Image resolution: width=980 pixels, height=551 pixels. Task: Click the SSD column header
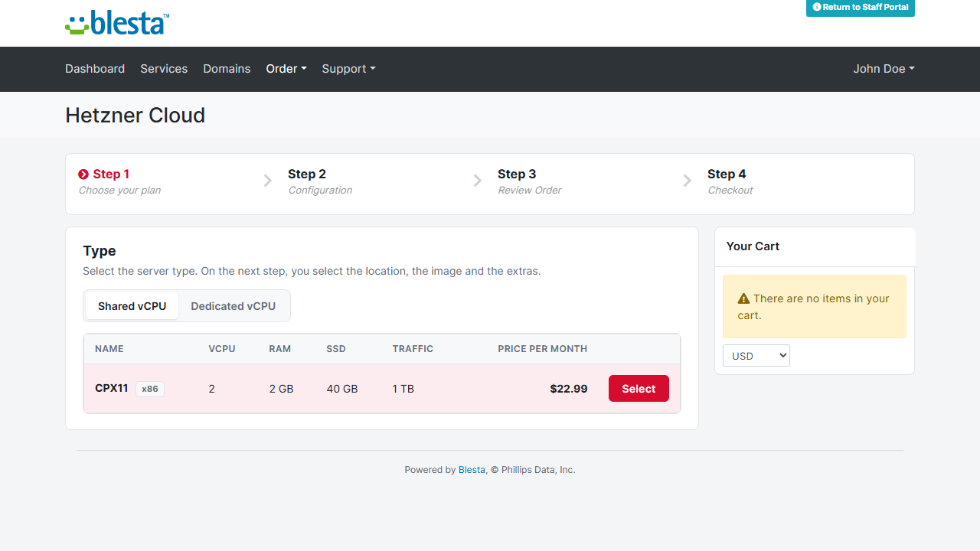tap(336, 349)
